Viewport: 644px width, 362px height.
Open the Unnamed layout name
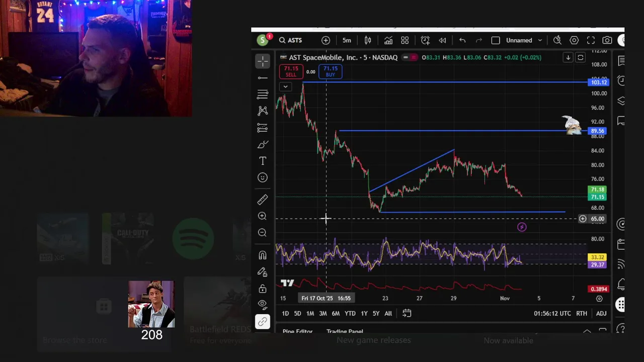(x=519, y=40)
